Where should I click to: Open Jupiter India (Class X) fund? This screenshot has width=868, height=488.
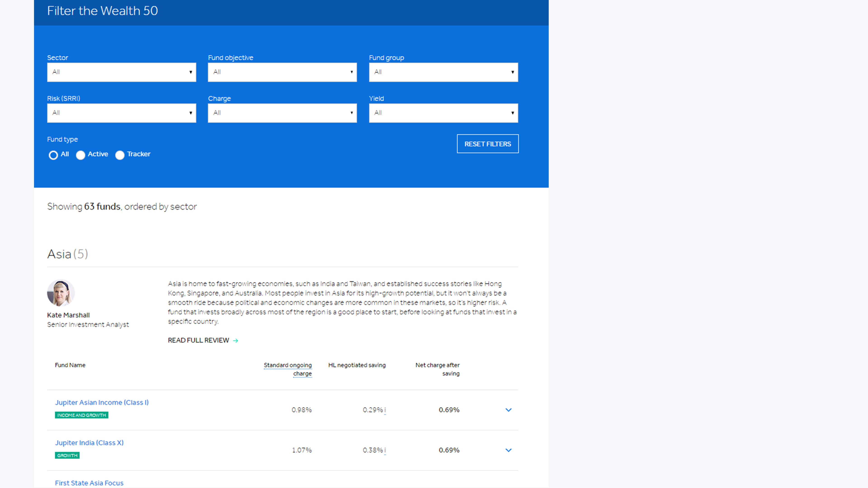tap(89, 443)
